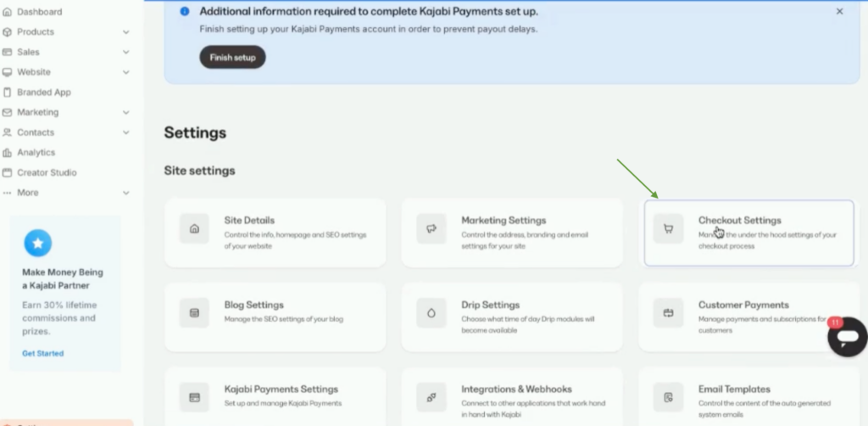Click 'Earn 30% lifetime commissions and prizes' text
The height and width of the screenshot is (426, 868).
point(59,318)
